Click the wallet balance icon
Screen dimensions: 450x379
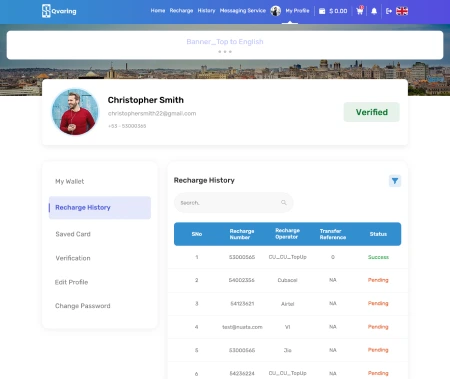click(322, 11)
